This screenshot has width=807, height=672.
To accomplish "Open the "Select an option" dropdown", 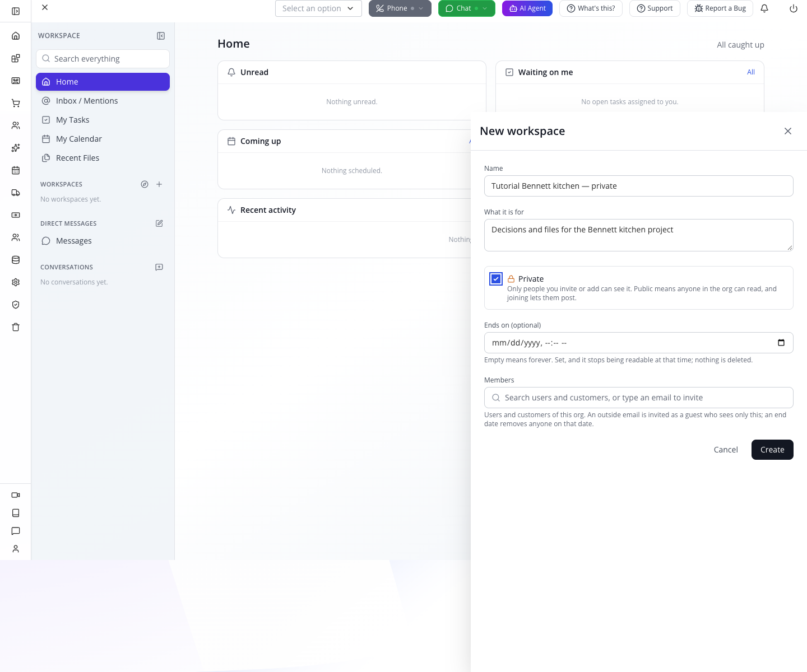I will 318,8.
